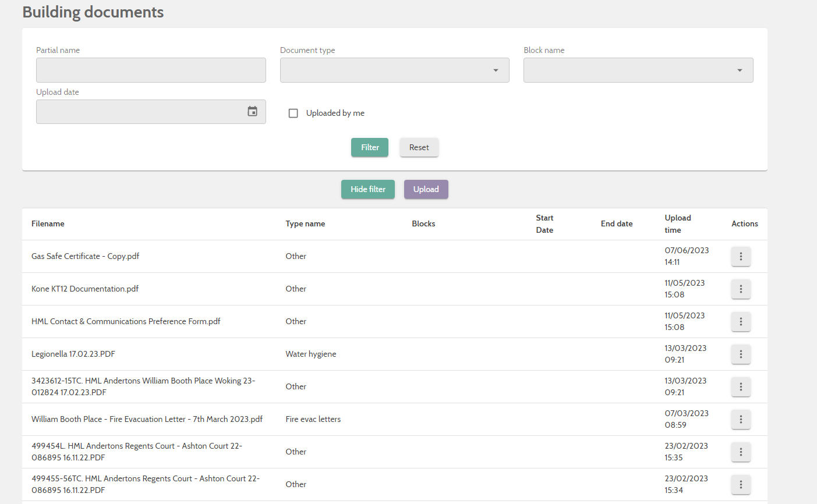Open actions for the 3423612-15TC Andertons document
Screen dimensions: 817x504
(740, 386)
